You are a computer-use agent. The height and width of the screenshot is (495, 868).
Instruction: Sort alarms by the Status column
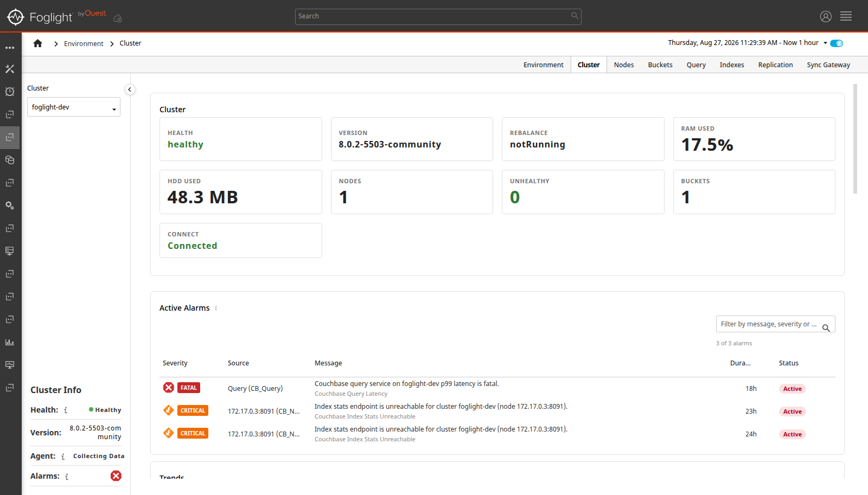click(x=789, y=363)
